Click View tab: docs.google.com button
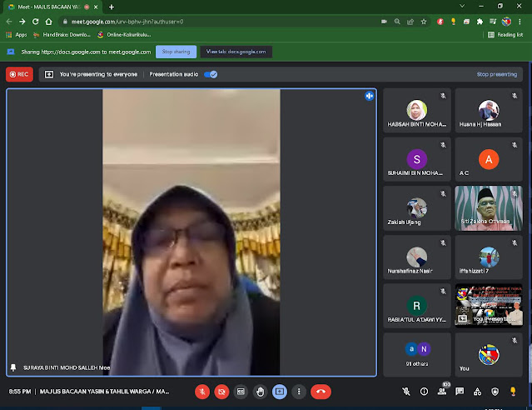Image resolution: width=532 pixels, height=410 pixels. click(236, 52)
